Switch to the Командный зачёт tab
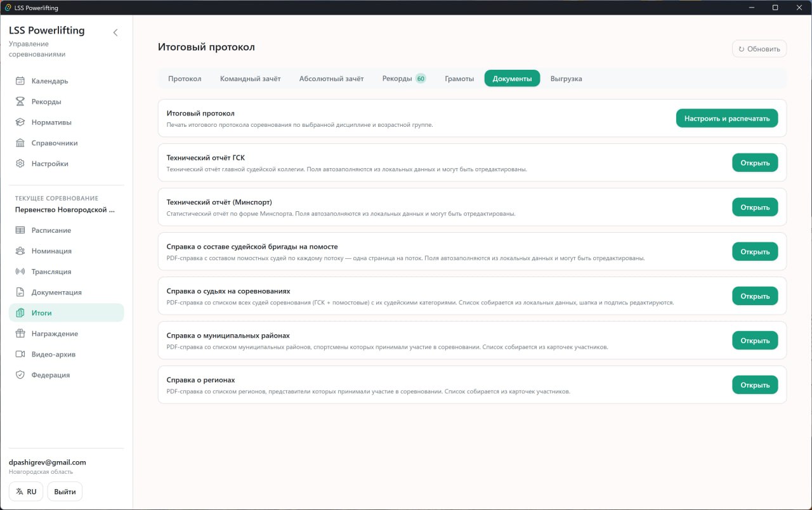The image size is (812, 510). [x=250, y=79]
